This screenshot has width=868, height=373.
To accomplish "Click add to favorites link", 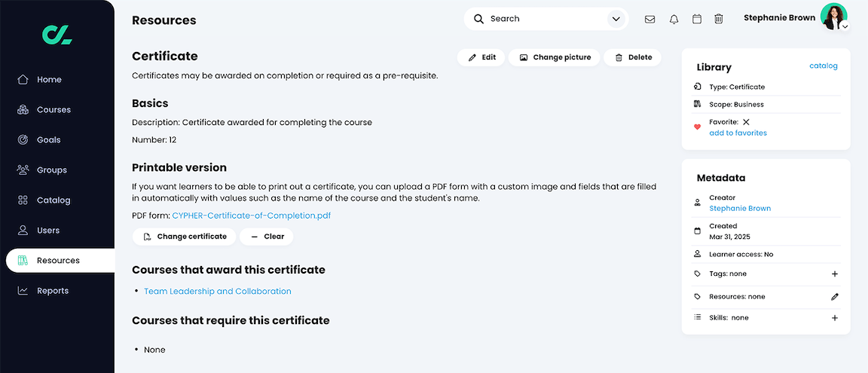I will [738, 133].
